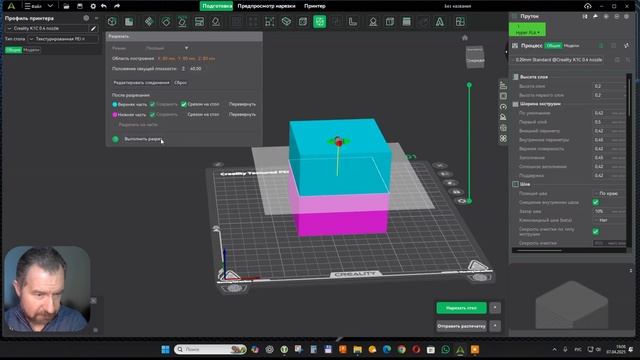Image resolution: width=640 pixels, height=360 pixels.
Task: Click the L-shaped icon in top toolbar
Action: [353, 22]
